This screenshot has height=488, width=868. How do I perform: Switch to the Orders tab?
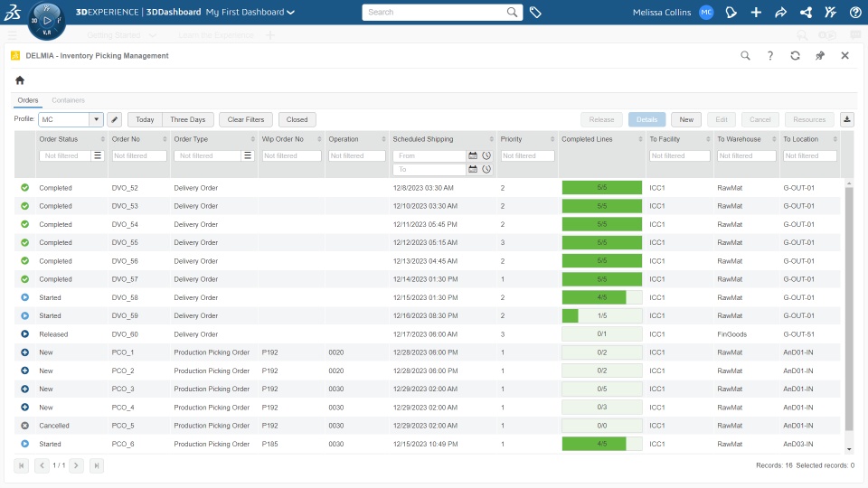28,100
